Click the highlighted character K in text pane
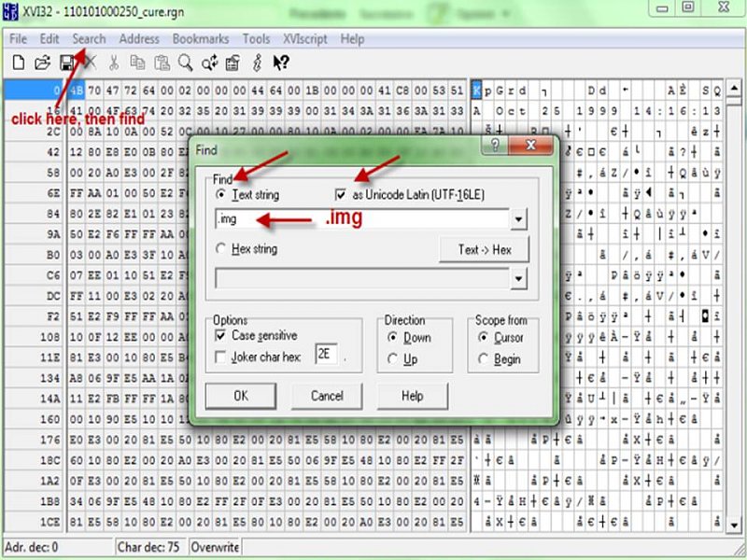747x560 pixels. 476,91
